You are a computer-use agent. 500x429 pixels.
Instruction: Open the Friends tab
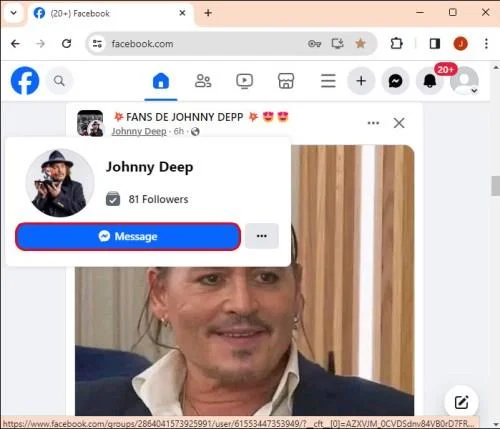[x=203, y=81]
